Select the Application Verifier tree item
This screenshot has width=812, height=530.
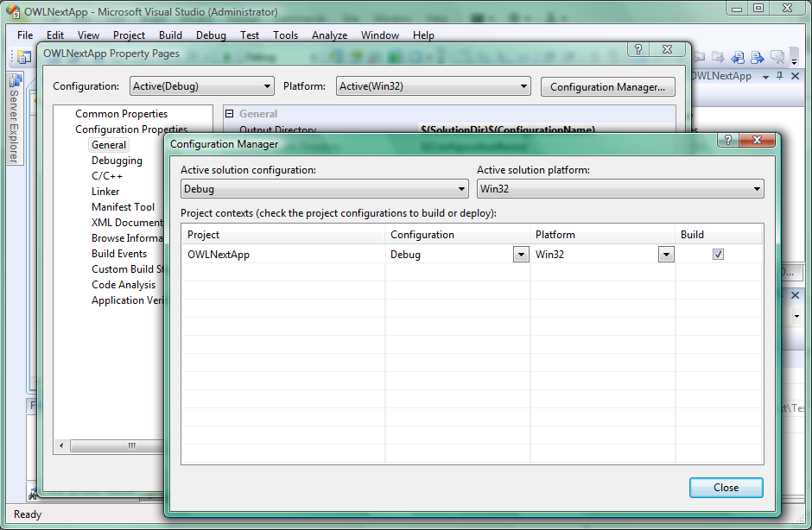point(127,300)
